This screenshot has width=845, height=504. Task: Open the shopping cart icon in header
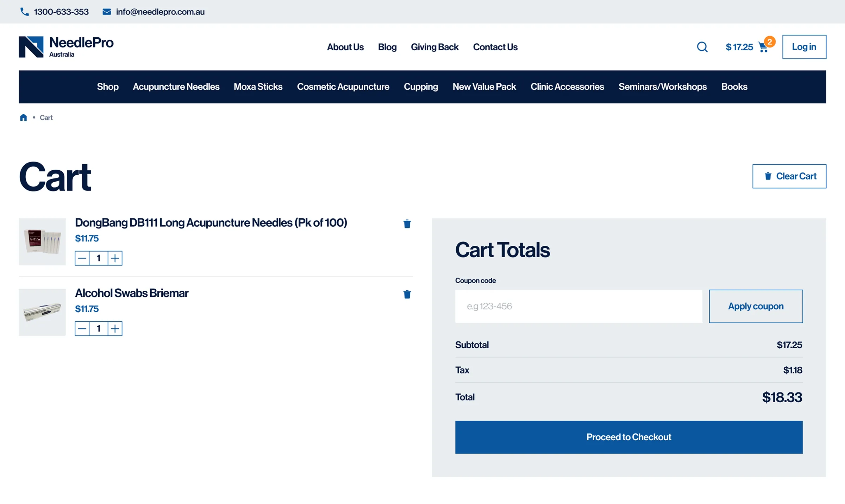(763, 47)
